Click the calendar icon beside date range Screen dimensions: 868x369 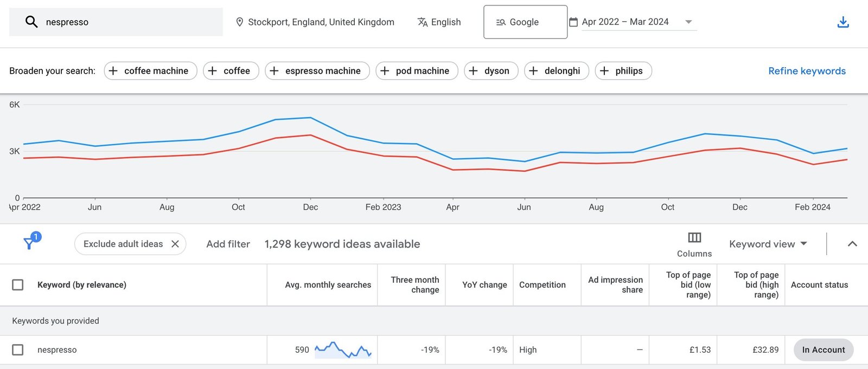coord(573,22)
